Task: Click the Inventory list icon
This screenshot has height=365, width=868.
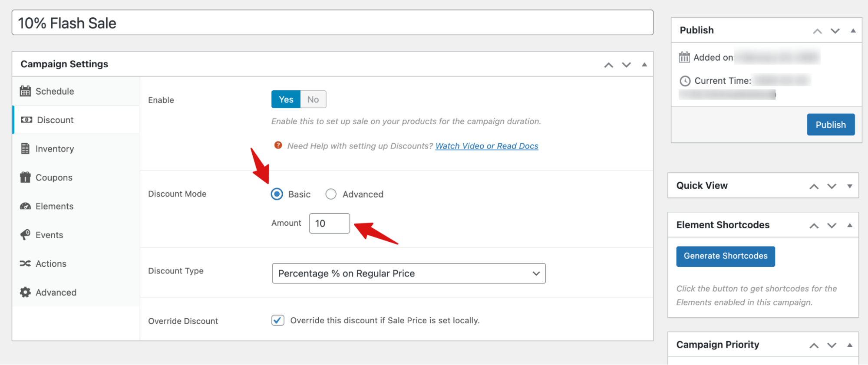Action: (25, 149)
